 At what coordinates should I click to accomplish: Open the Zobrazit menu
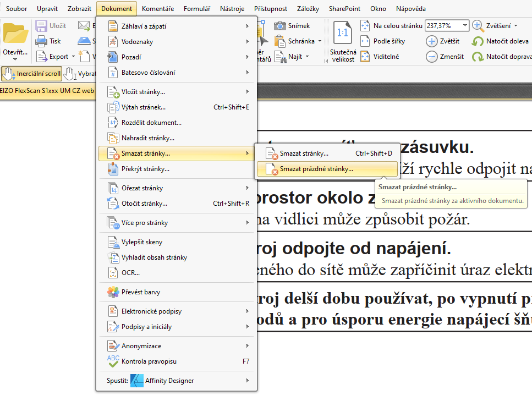[x=79, y=8]
